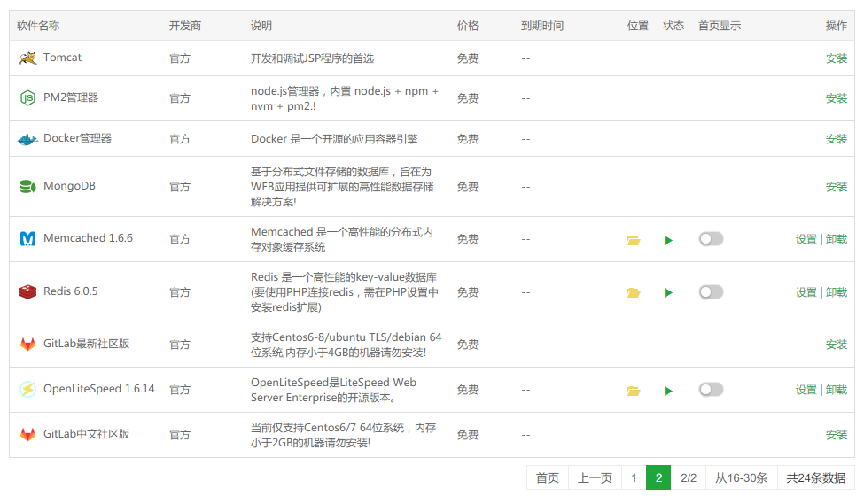Install GitLab中文社区版 via 安装 link
The width and height of the screenshot is (864, 504).
coord(836,435)
